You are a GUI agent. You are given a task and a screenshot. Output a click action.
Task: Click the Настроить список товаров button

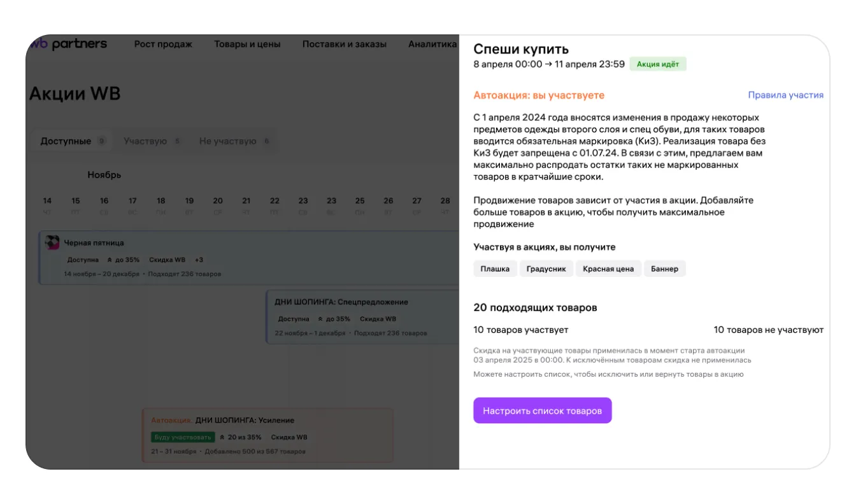[x=542, y=410]
